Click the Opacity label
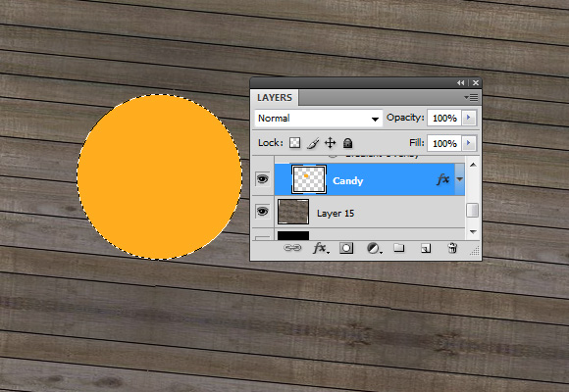This screenshot has height=392, width=569. (405, 118)
